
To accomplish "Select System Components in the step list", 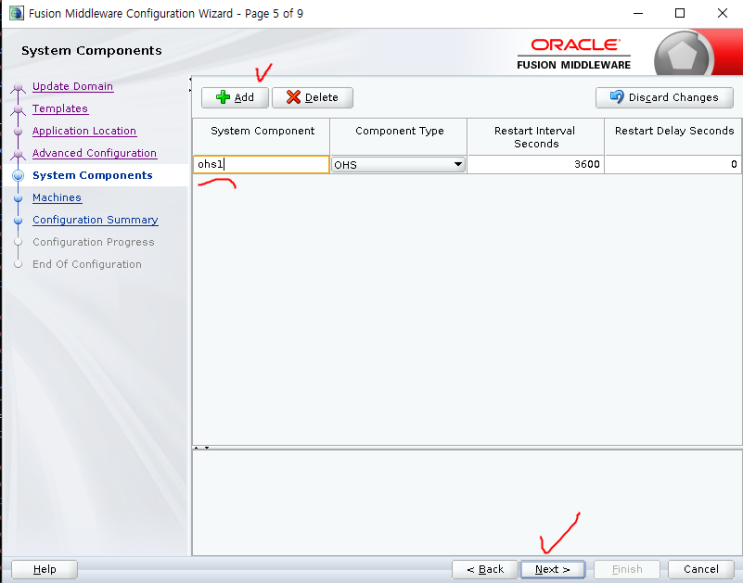I will pyautogui.click(x=92, y=175).
